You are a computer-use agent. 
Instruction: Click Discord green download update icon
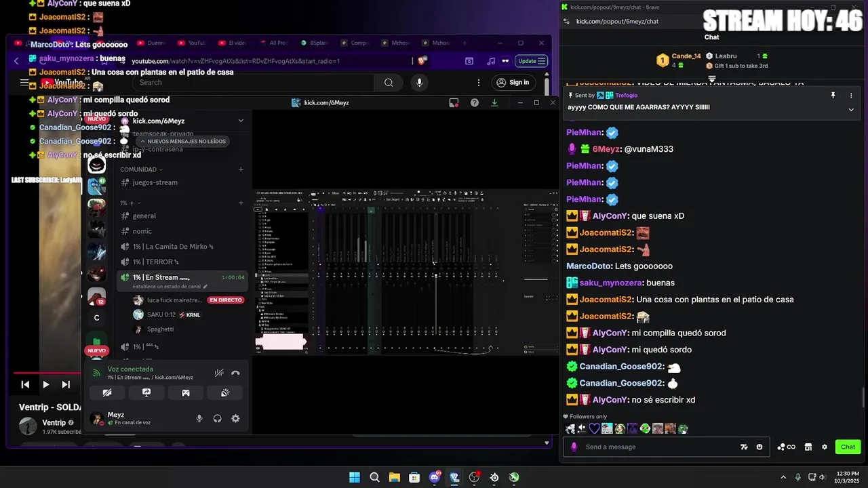(494, 103)
